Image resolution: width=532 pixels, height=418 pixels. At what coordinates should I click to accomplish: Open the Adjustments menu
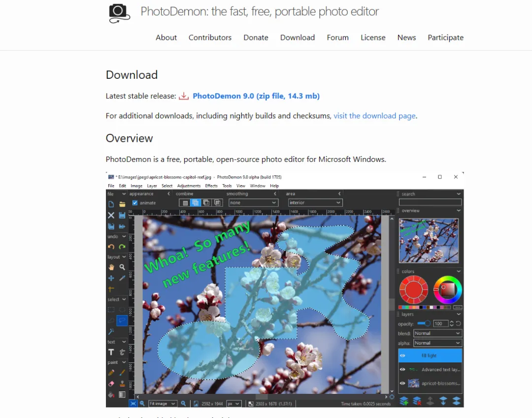pos(189,186)
